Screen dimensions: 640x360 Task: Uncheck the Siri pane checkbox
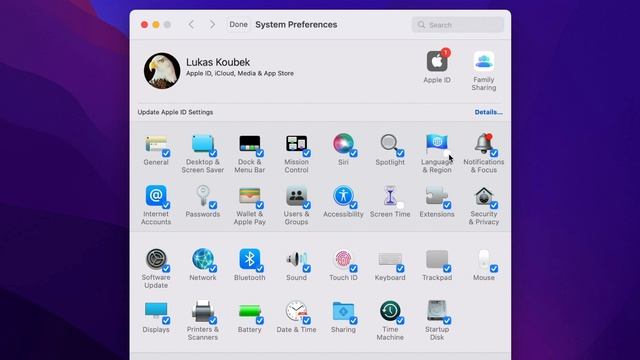tap(353, 153)
